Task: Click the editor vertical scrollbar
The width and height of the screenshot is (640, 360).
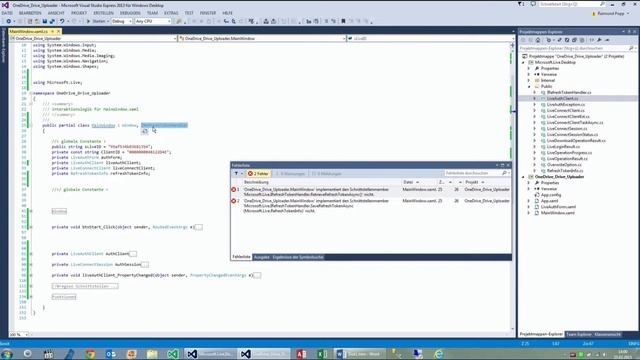Action: 513,186
